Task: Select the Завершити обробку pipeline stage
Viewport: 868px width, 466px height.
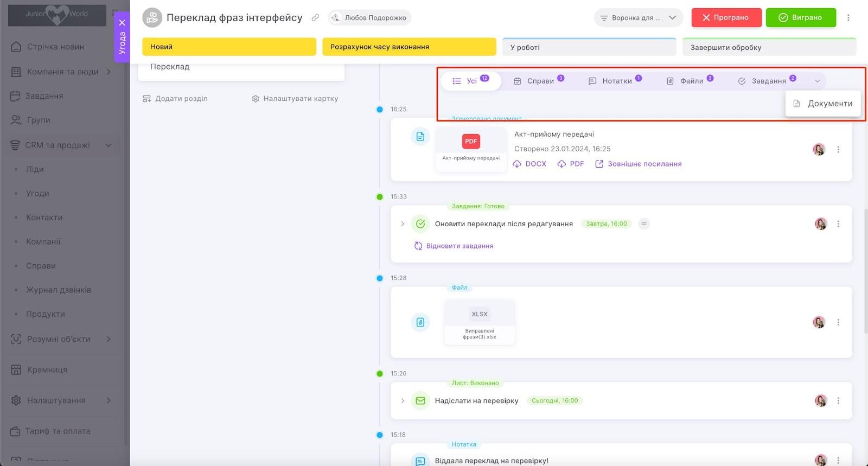Action: [x=769, y=47]
